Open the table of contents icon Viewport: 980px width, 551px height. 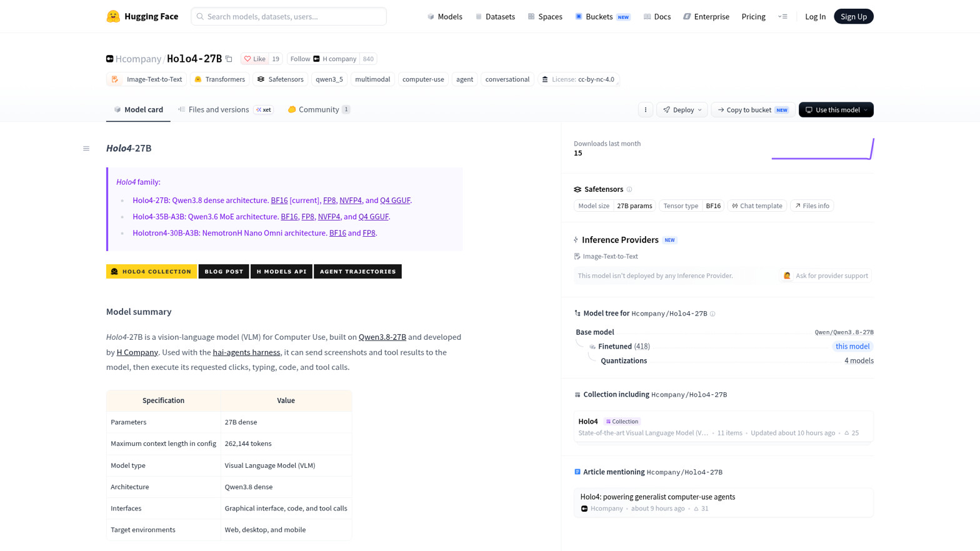(86, 149)
